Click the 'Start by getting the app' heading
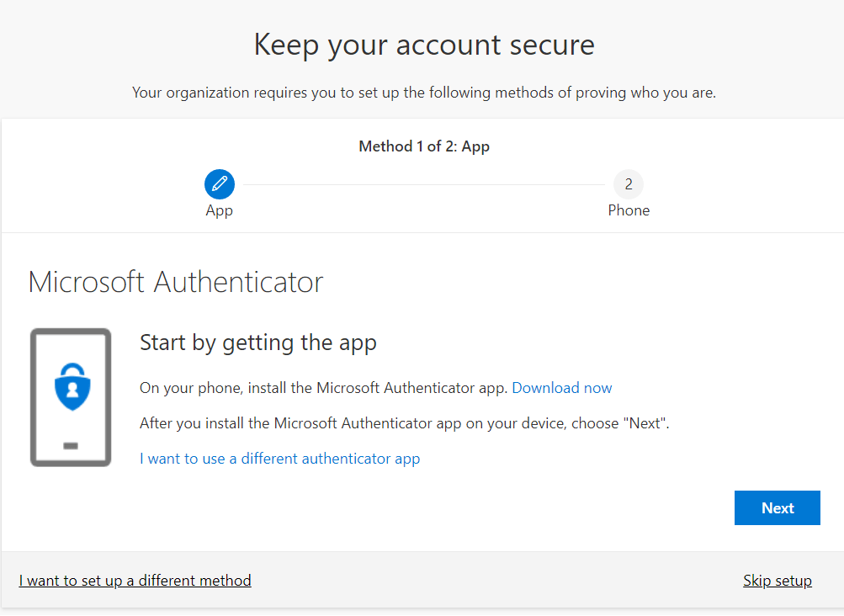This screenshot has height=616, width=844. tap(257, 343)
